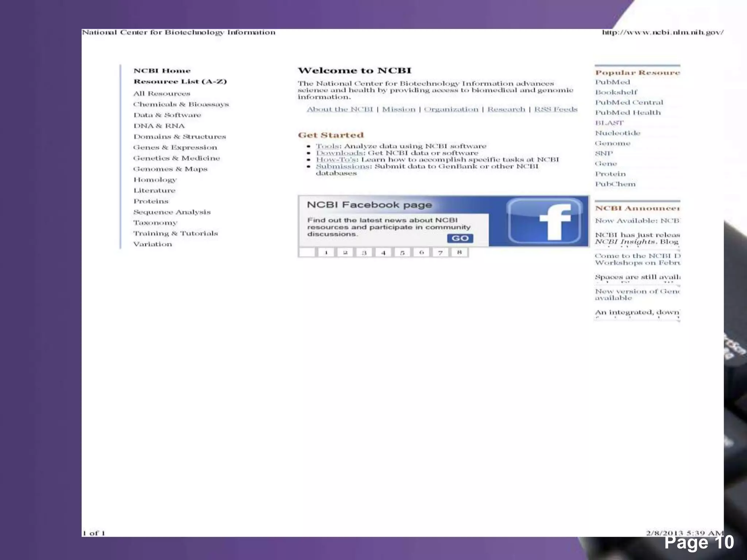Follow the Mission link
Image resolution: width=747 pixels, height=560 pixels.
tap(399, 109)
